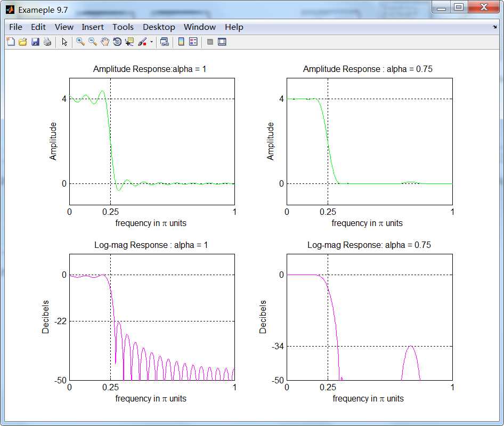Click title 'Log-mag Response: alpha = 0.75'
The height and width of the screenshot is (426, 504).
pyautogui.click(x=369, y=245)
